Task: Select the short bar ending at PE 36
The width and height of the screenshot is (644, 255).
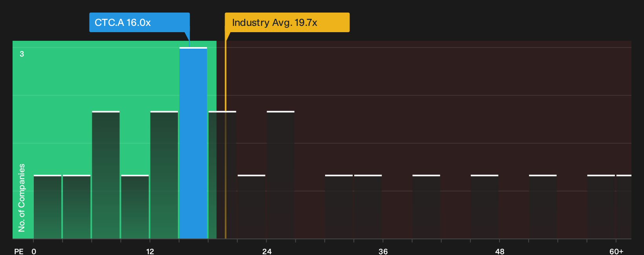Action: [368, 207]
